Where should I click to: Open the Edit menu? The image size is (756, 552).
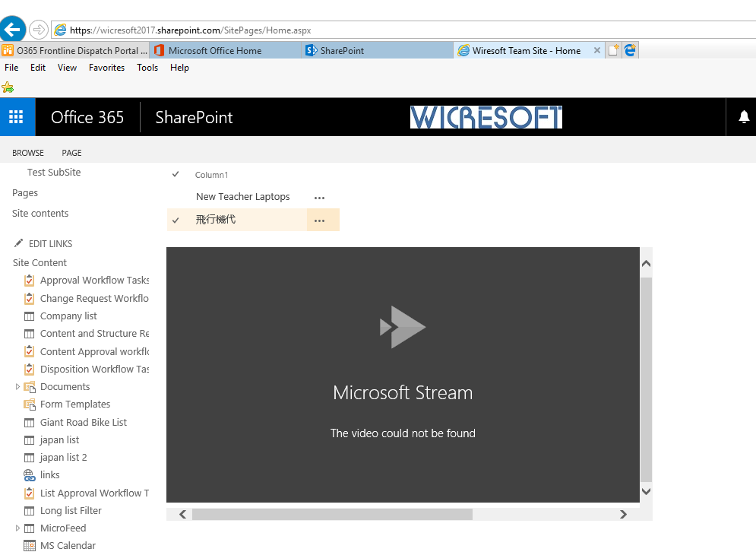[x=37, y=68]
